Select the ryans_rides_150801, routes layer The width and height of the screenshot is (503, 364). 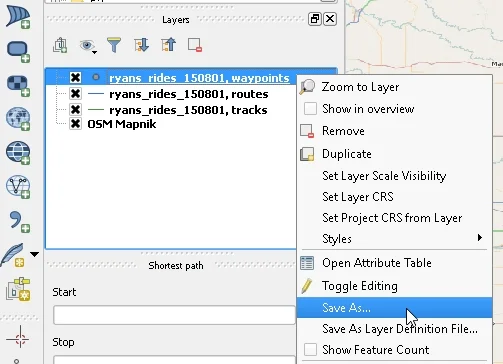point(189,94)
